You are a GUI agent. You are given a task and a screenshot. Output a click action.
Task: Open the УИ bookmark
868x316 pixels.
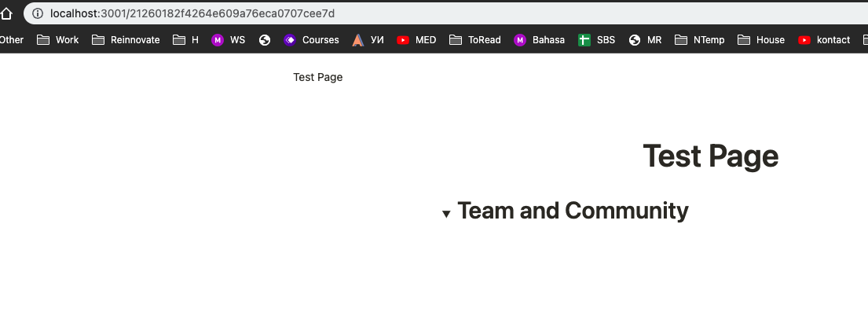point(368,40)
